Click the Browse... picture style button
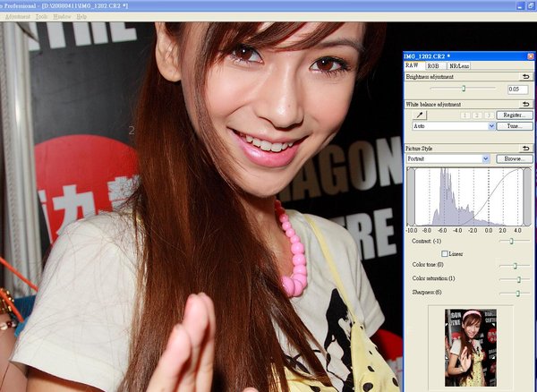The image size is (537, 392). 515,158
